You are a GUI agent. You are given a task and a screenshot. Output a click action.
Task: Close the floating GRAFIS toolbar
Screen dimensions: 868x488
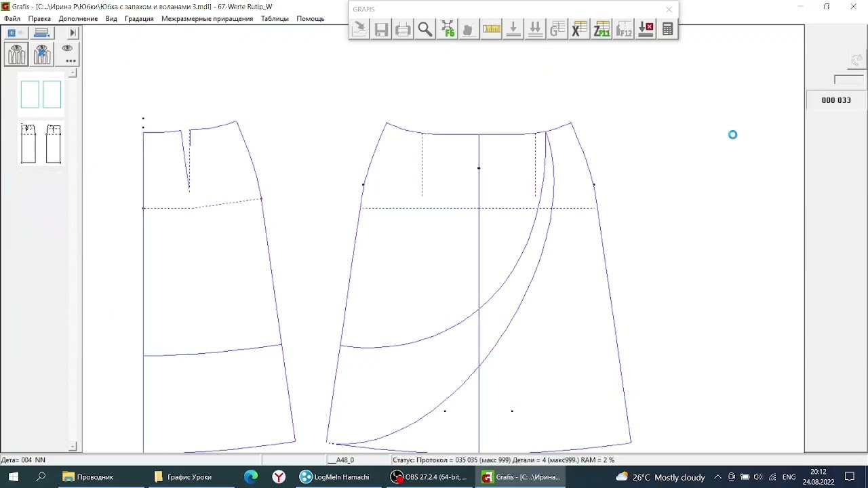pos(669,9)
